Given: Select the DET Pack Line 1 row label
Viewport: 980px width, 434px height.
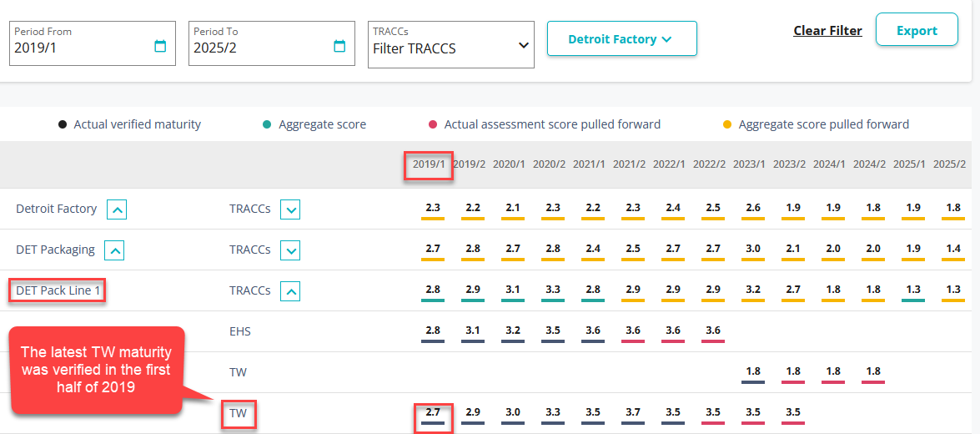Looking at the screenshot, I should [x=57, y=291].
